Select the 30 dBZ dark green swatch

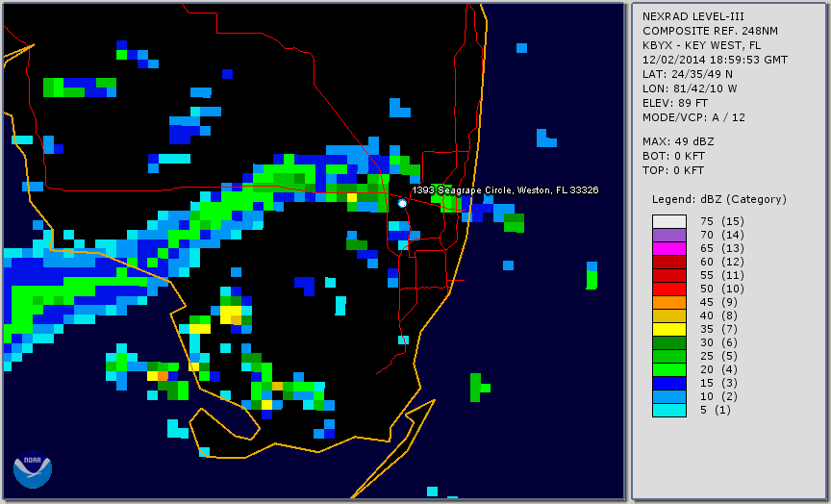tap(669, 342)
